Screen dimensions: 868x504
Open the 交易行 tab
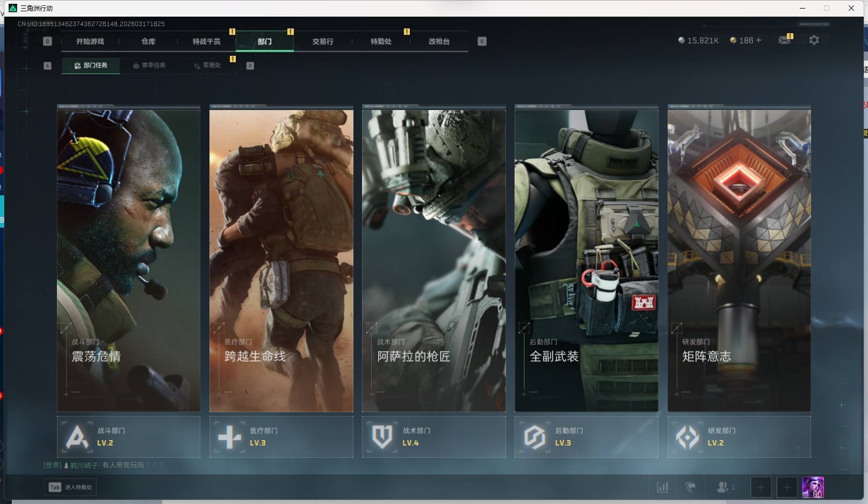click(323, 41)
